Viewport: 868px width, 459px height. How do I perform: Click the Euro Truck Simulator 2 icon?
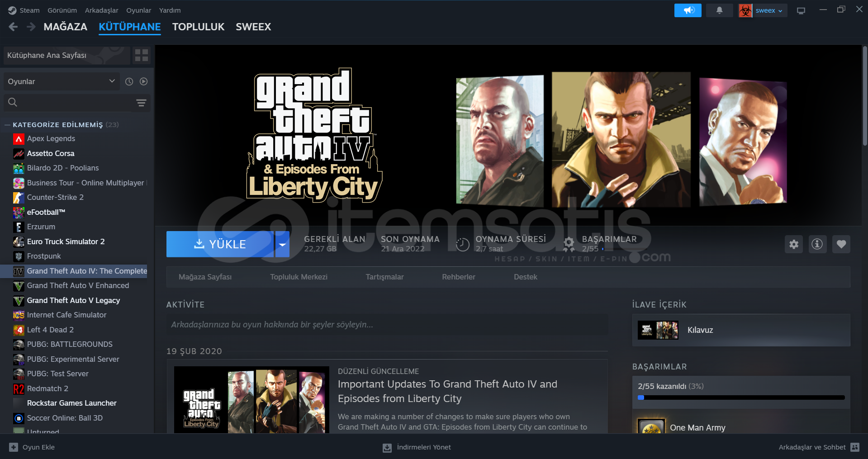tap(19, 242)
